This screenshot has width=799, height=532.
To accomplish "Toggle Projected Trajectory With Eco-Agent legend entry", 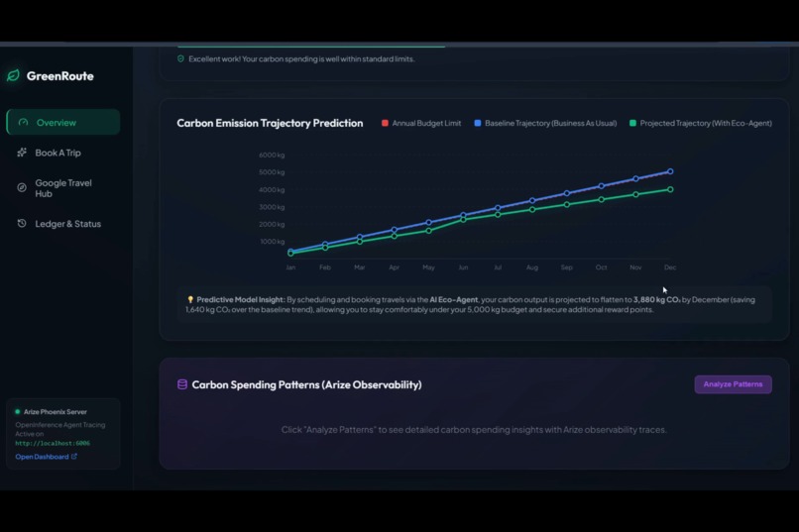I will (700, 123).
